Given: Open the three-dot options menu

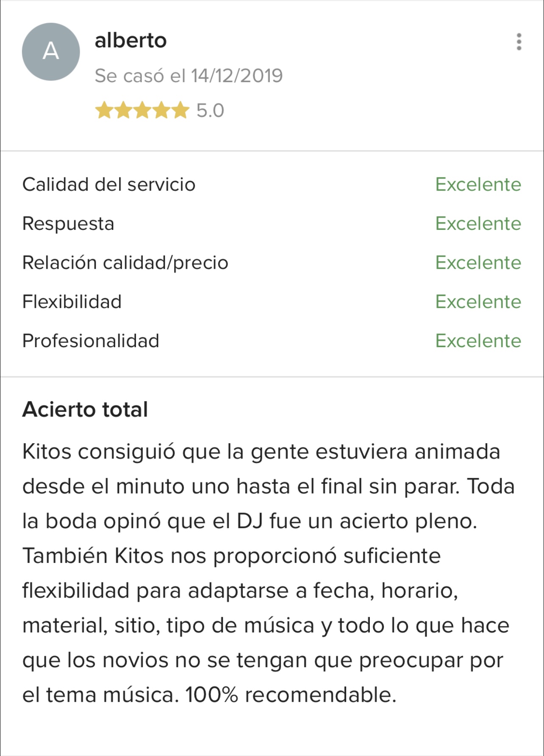Looking at the screenshot, I should (519, 42).
